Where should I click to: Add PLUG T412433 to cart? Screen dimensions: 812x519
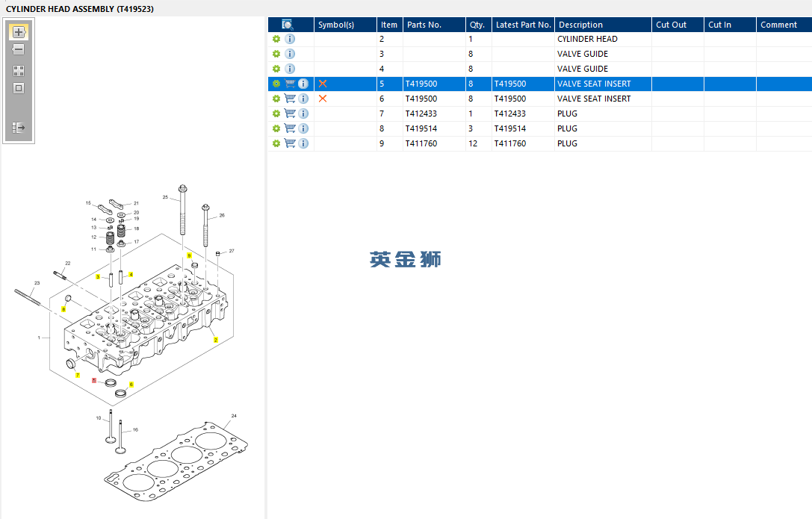290,114
